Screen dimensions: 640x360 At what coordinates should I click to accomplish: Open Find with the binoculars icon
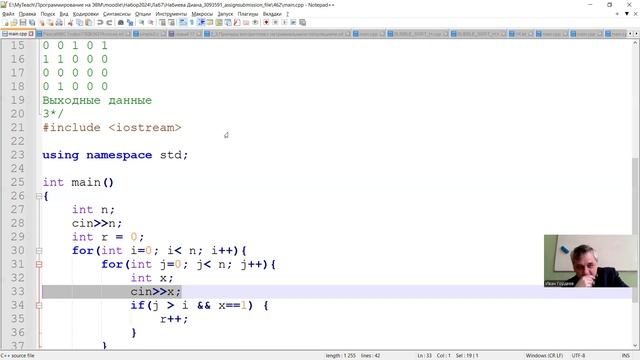pyautogui.click(x=121, y=22)
